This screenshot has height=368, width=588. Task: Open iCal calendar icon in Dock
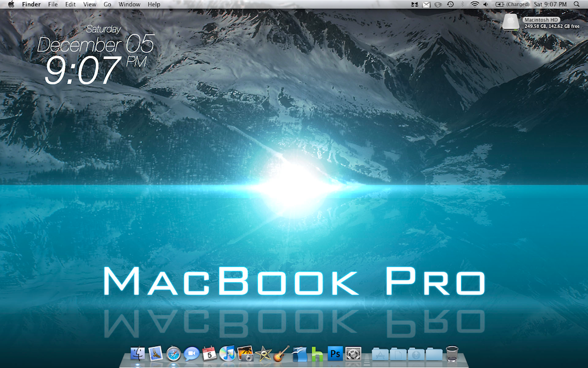209,354
